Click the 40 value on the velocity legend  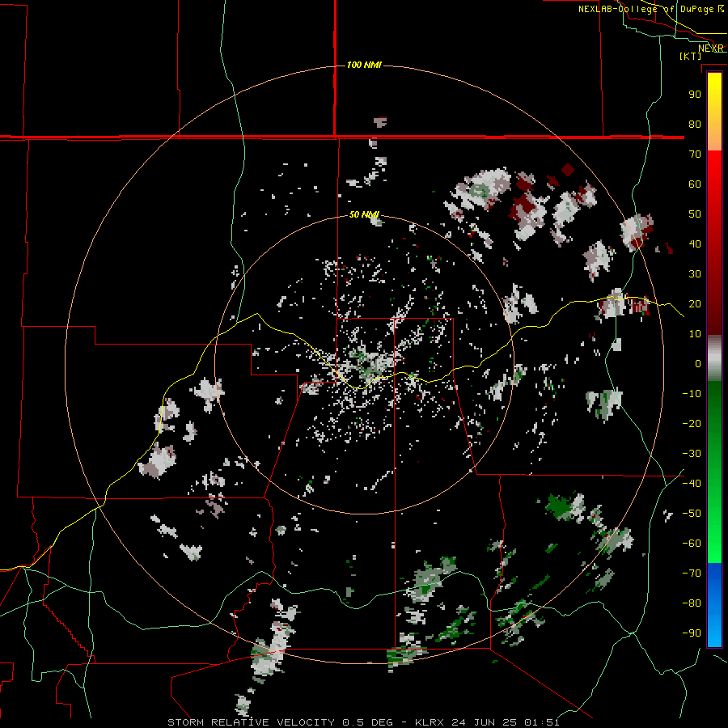(695, 244)
